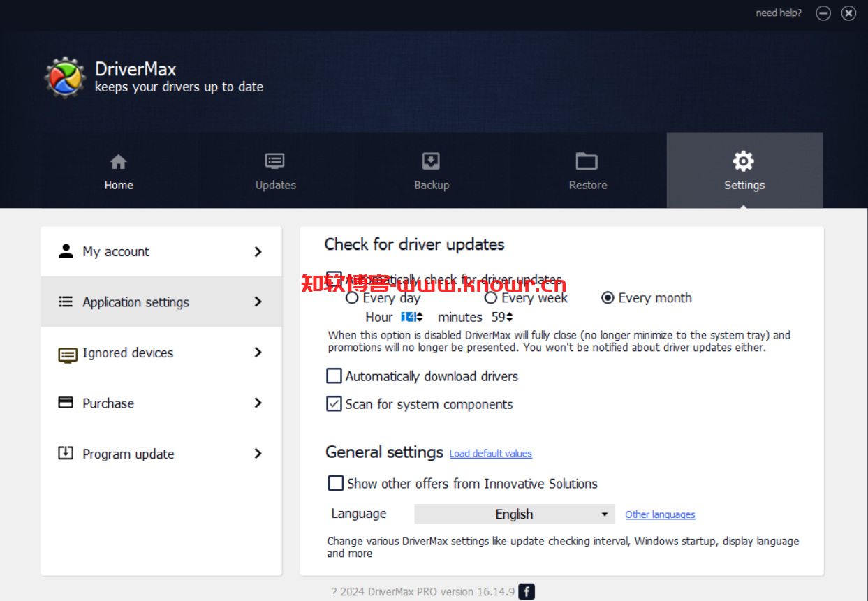Select the Every week radio button
The height and width of the screenshot is (601, 868).
point(491,298)
